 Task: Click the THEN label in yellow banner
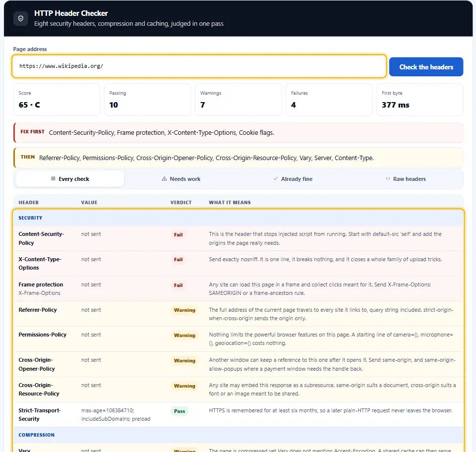(x=28, y=157)
